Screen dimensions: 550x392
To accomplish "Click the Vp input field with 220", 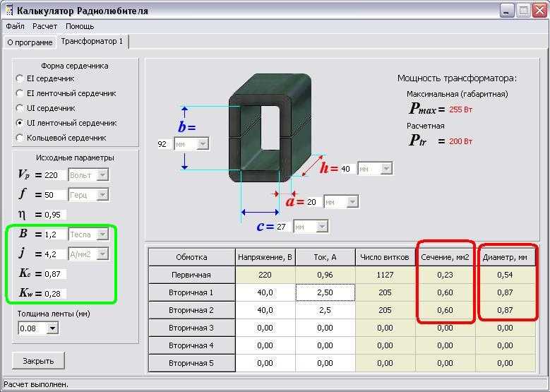I will 55,174.
